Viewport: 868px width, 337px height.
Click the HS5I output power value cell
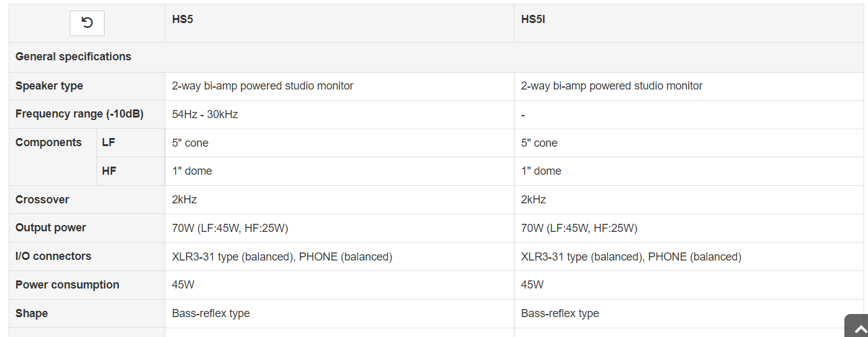pos(579,228)
